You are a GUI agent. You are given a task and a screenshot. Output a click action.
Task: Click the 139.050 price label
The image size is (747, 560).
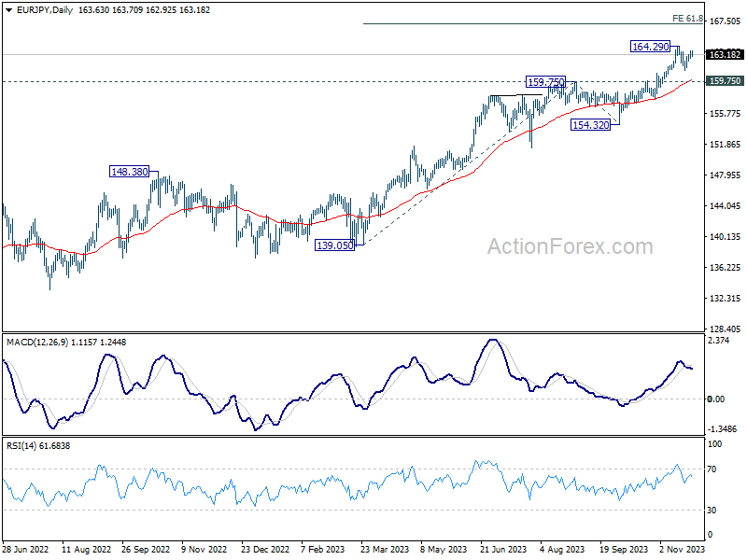pos(335,245)
